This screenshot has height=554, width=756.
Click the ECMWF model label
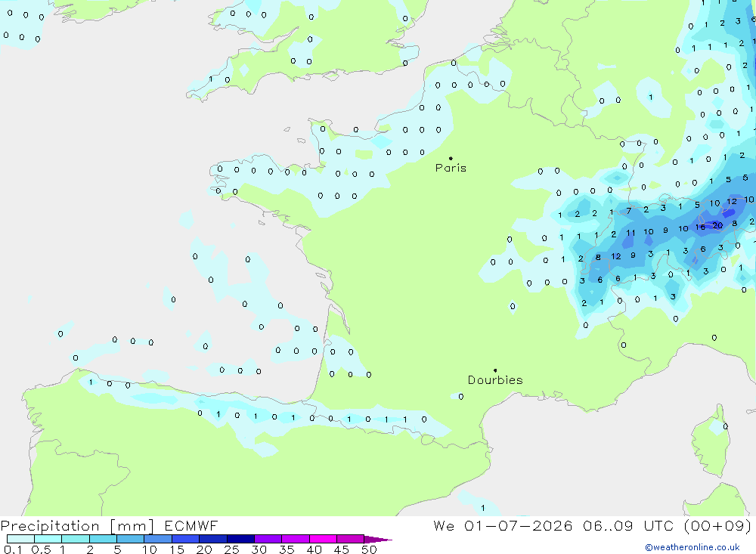(191, 525)
